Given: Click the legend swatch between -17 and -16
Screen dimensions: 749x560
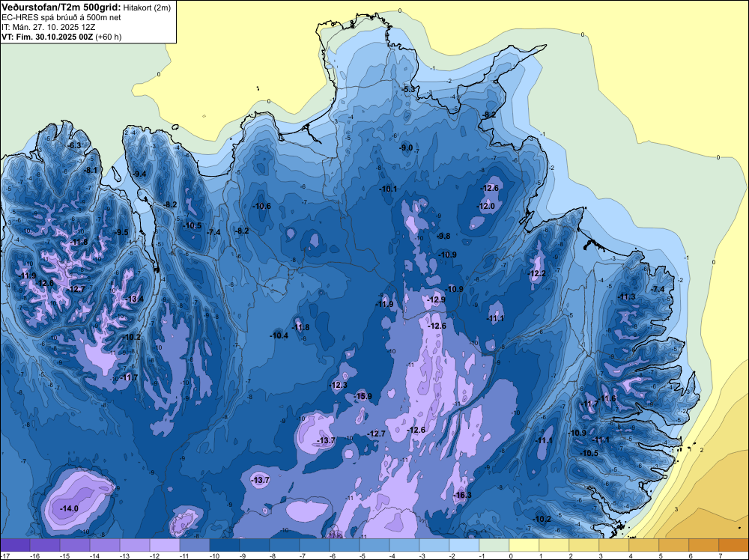Looking at the screenshot, I should tap(15, 545).
